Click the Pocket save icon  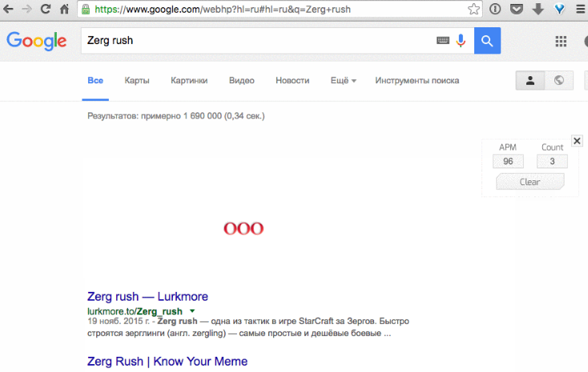(x=517, y=9)
